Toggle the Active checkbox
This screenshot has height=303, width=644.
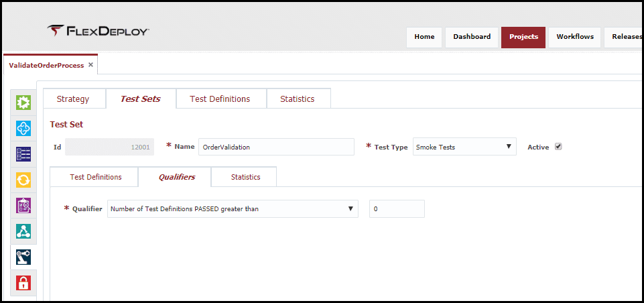[558, 146]
